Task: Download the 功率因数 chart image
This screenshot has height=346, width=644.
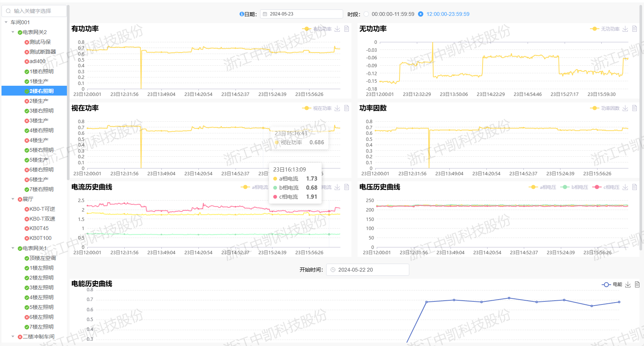Action: tap(625, 108)
